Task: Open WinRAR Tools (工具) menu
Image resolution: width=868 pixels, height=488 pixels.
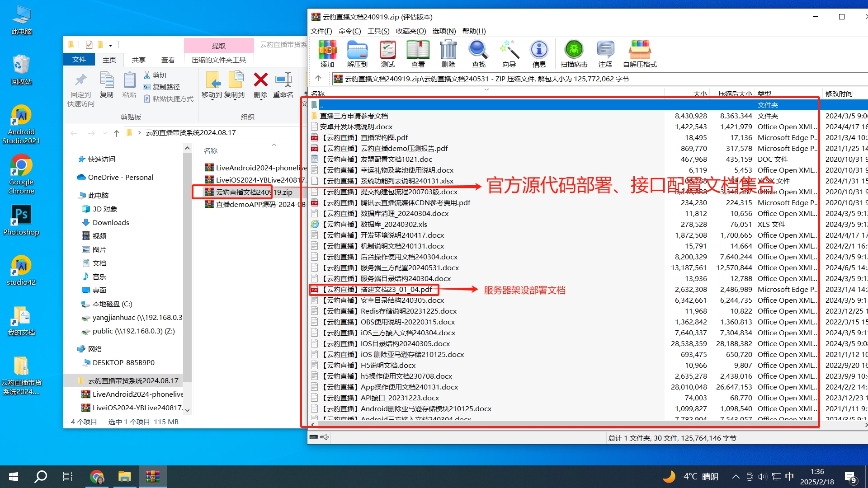Action: [x=378, y=31]
